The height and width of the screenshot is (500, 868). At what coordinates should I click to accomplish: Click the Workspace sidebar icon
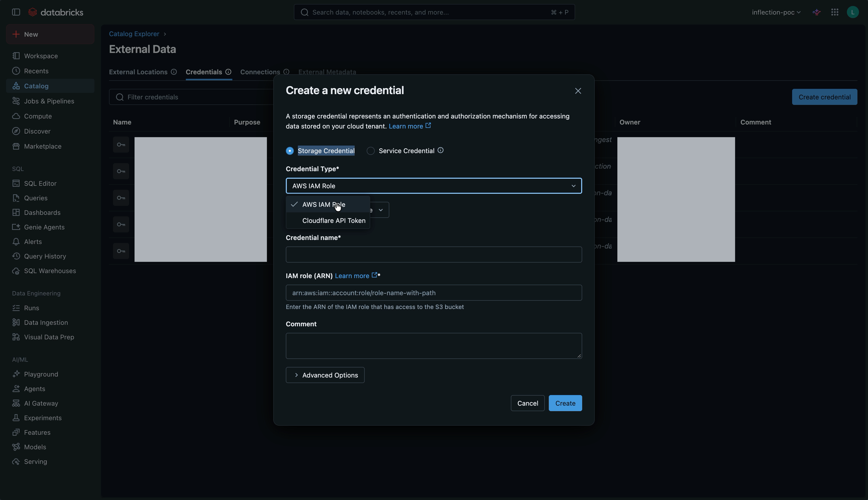(16, 56)
